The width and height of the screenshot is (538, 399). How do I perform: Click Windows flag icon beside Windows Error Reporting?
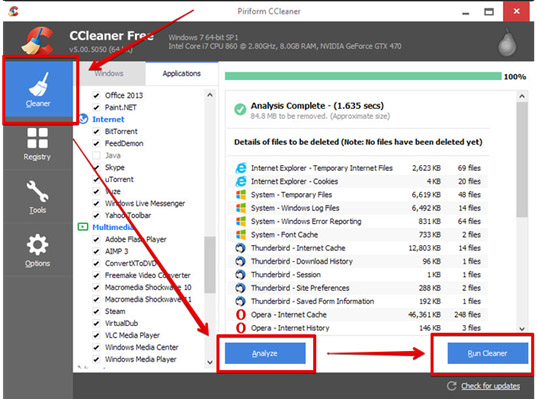(241, 221)
